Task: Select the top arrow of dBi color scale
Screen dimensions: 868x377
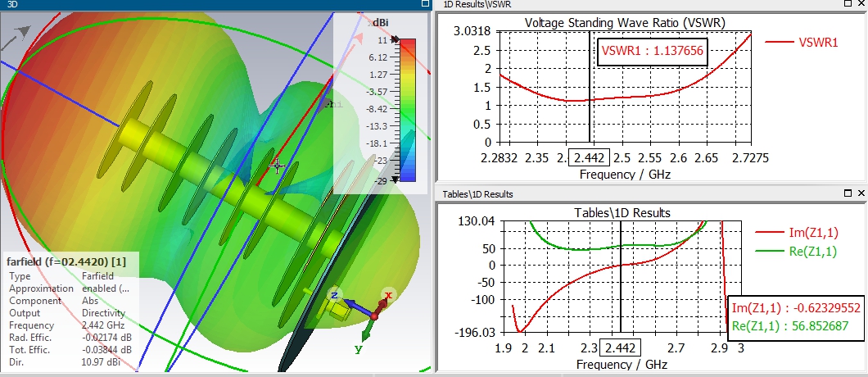Action: [x=395, y=40]
